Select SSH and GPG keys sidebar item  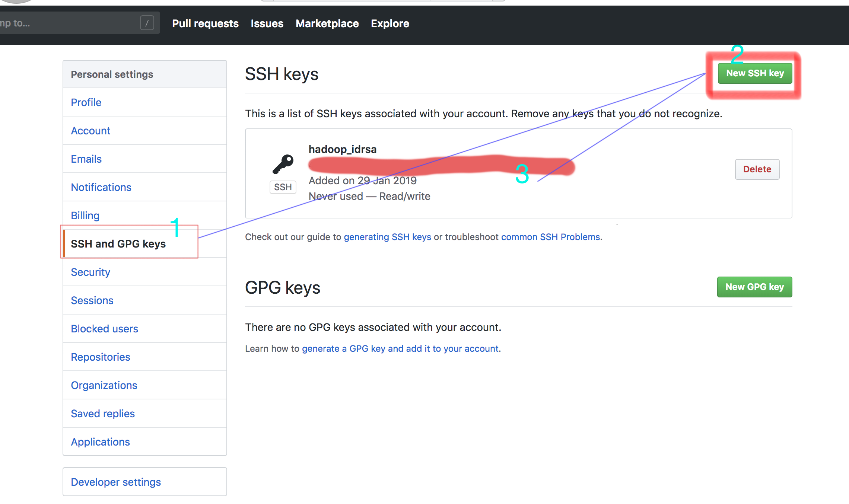(145, 244)
